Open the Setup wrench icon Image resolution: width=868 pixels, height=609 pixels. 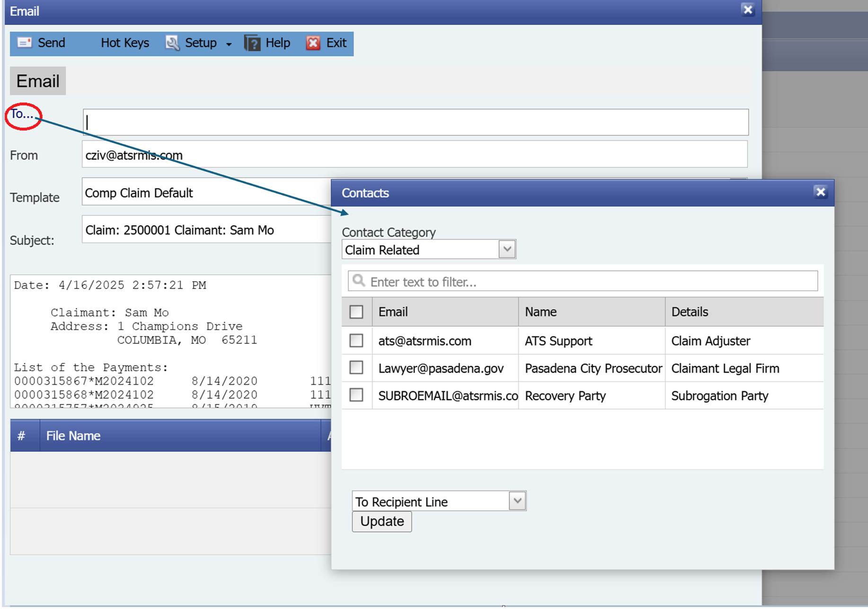tap(172, 43)
